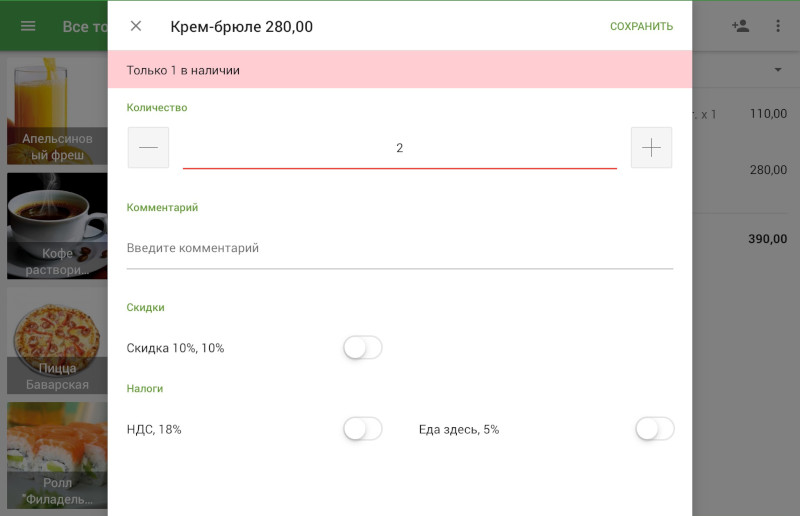800x516 pixels.
Task: Turn on the Еда здесь 5% tax
Action: coord(654,429)
